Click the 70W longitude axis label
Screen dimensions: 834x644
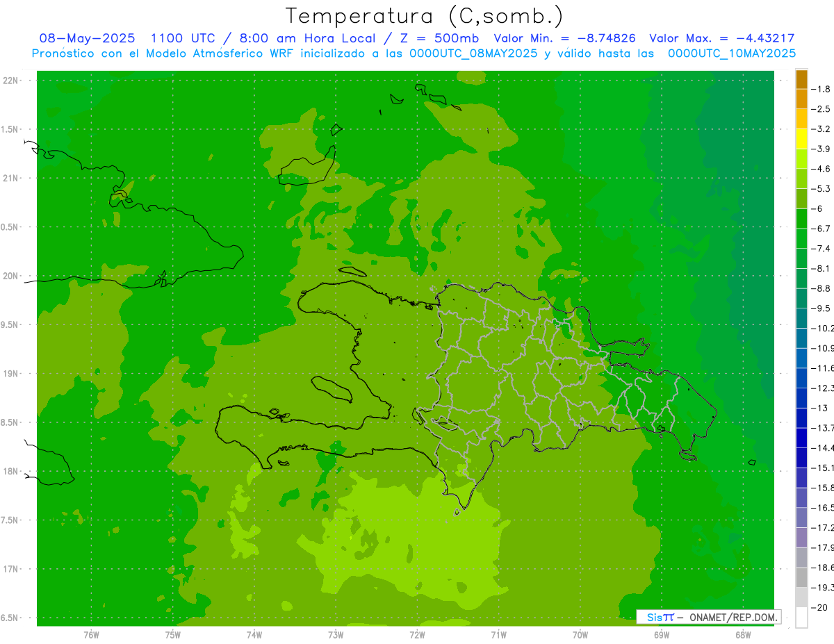580,635
